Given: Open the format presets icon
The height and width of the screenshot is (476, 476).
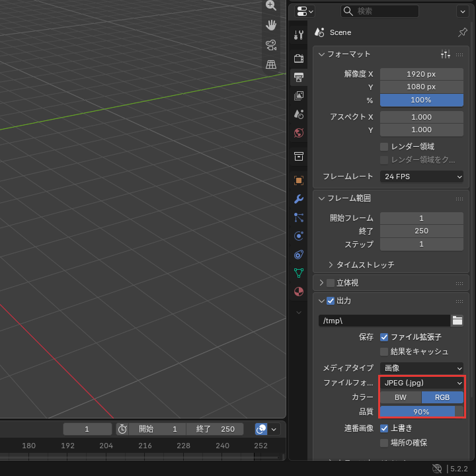Looking at the screenshot, I should [x=446, y=54].
